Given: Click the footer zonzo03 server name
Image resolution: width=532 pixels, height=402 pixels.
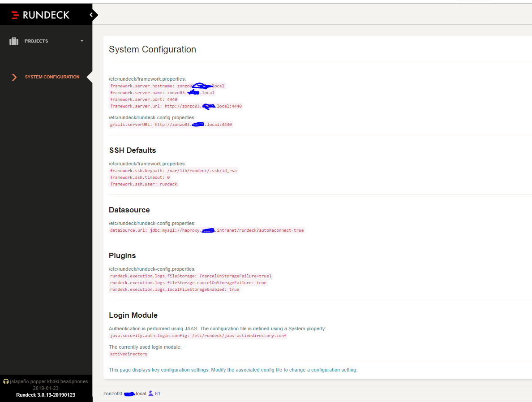Looking at the screenshot, I should tap(124, 393).
